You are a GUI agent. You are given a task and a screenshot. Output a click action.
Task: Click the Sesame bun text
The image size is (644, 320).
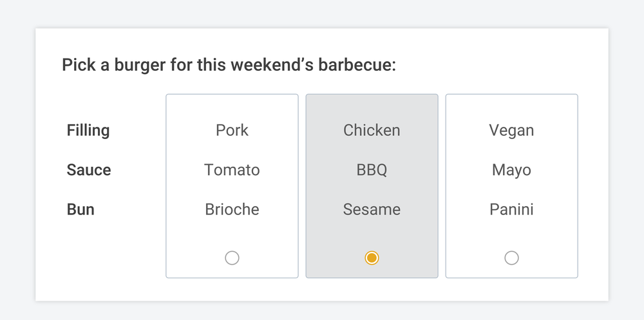[372, 209]
